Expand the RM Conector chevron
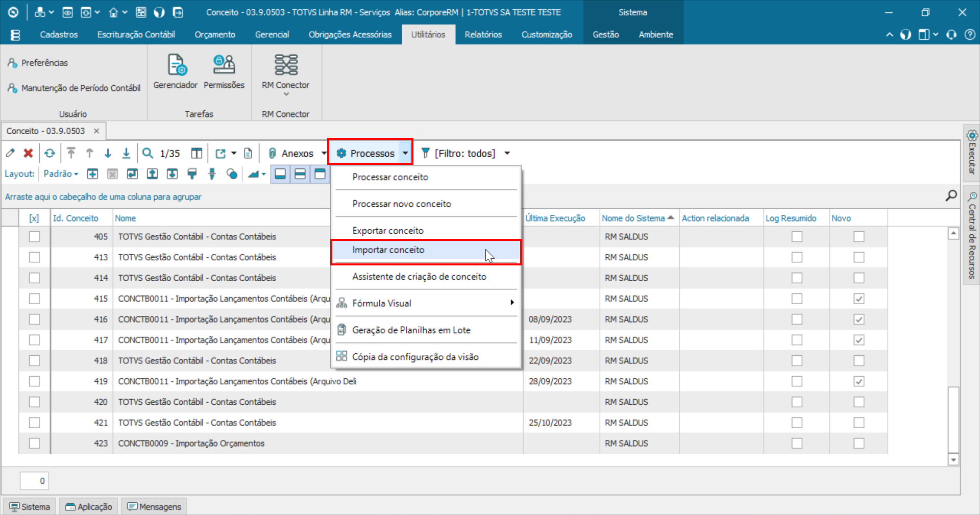Viewport: 980px width, 515px height. (x=286, y=94)
